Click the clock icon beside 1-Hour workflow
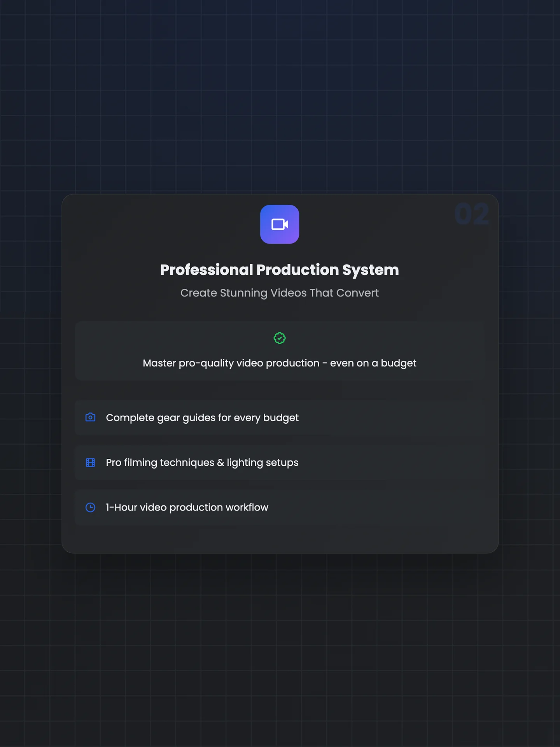The height and width of the screenshot is (747, 560). coord(90,507)
